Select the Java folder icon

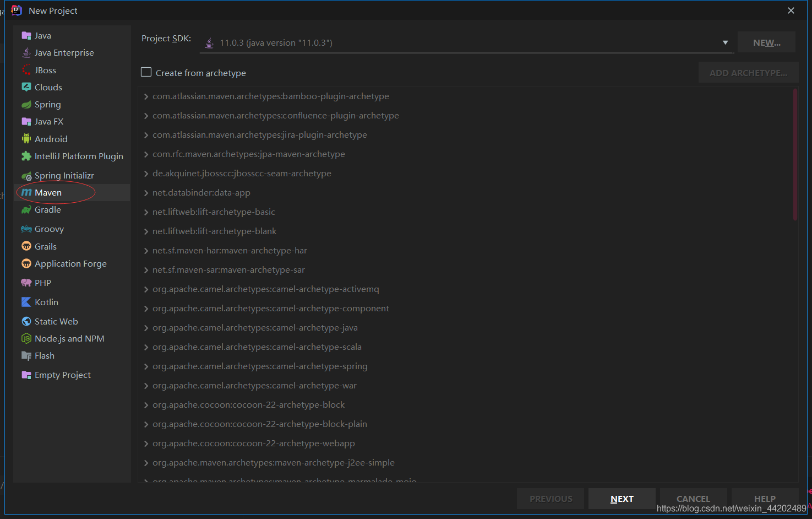[x=26, y=36]
